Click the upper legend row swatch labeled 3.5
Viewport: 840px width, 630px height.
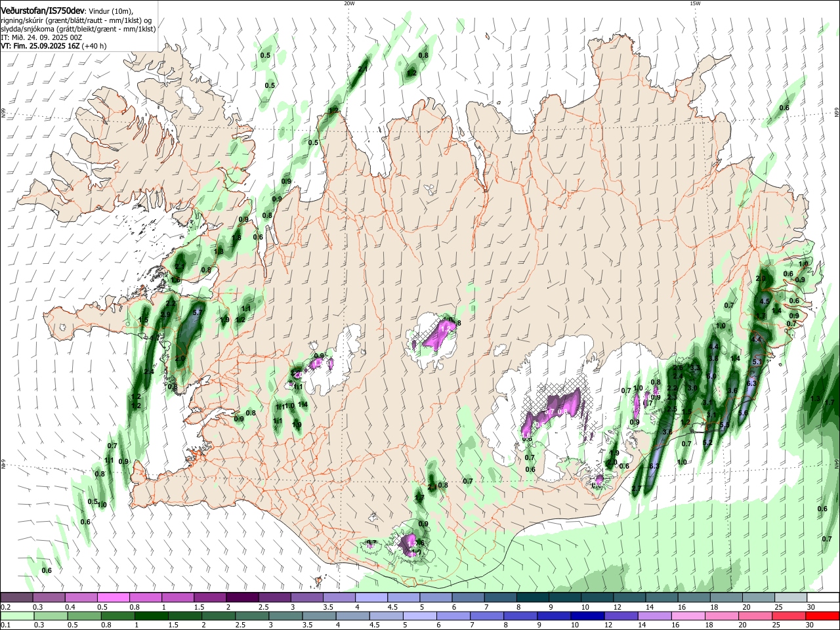pyautogui.click(x=339, y=598)
